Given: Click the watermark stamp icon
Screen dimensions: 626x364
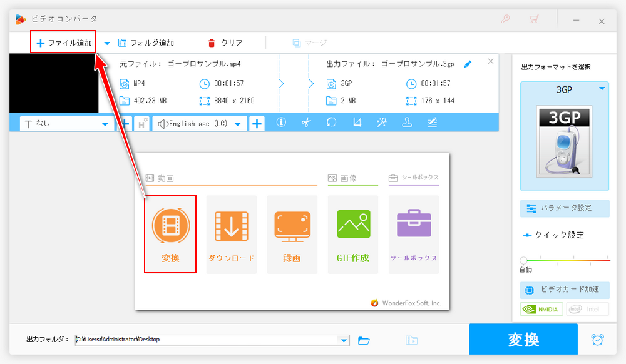Looking at the screenshot, I should point(407,123).
